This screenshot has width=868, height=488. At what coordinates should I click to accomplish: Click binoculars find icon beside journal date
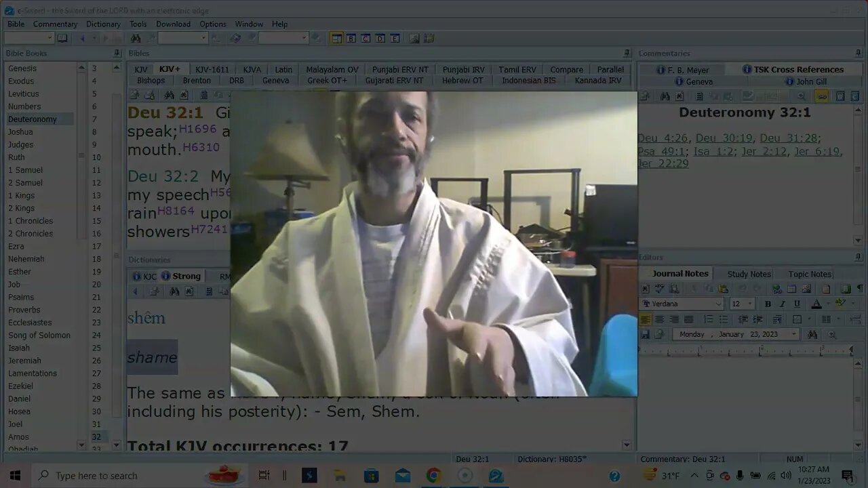(812, 334)
